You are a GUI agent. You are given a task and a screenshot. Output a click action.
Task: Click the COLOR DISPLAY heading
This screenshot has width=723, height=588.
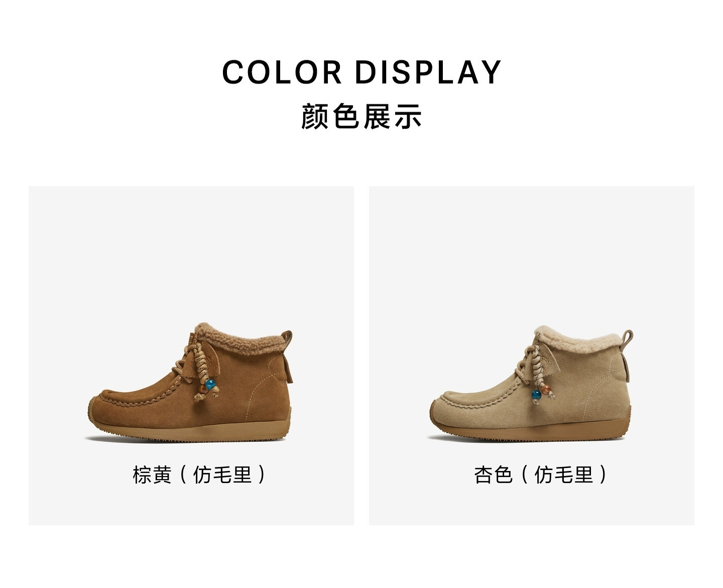[361, 72]
